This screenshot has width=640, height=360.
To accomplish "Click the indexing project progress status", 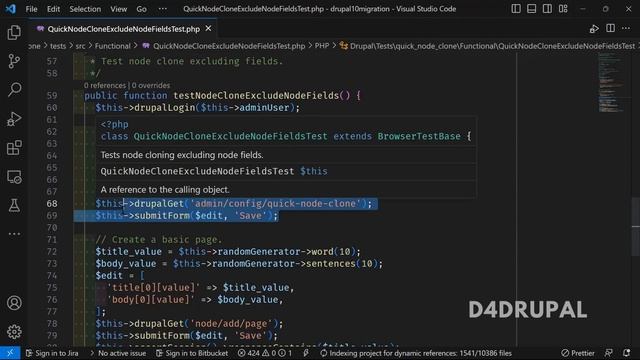I will point(416,353).
